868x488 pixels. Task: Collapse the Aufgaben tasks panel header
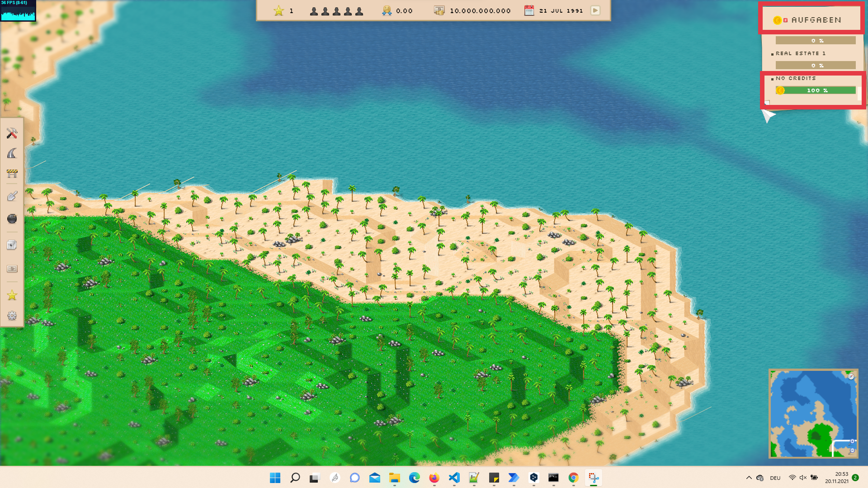pos(811,20)
